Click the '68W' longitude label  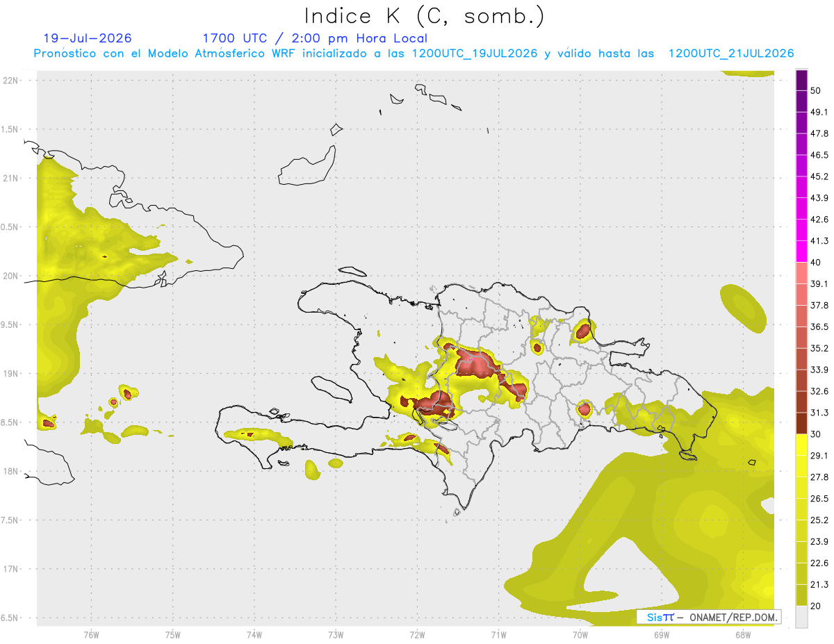coord(743,634)
